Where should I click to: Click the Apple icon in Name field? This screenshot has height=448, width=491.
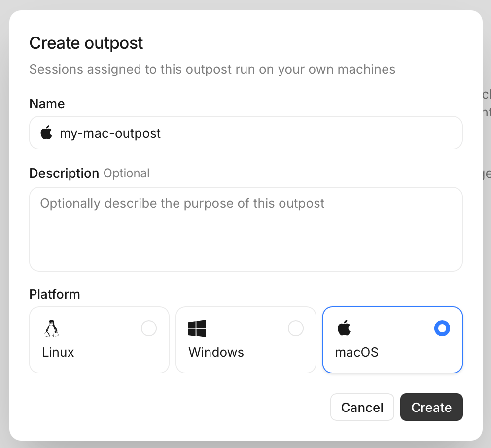pyautogui.click(x=46, y=132)
